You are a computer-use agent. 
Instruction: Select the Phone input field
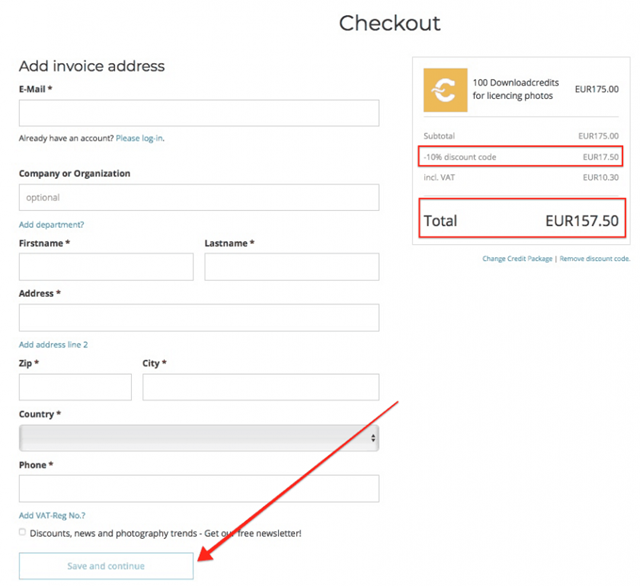tap(199, 488)
